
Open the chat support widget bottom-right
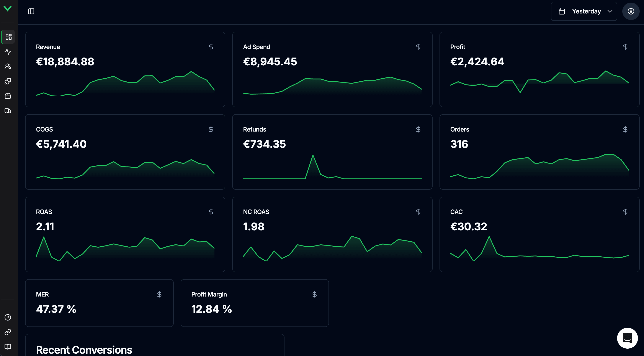627,338
